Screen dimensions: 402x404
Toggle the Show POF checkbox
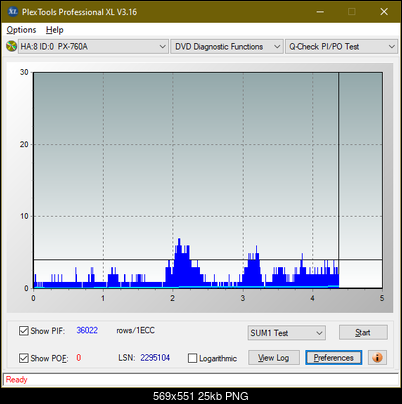[x=23, y=358]
